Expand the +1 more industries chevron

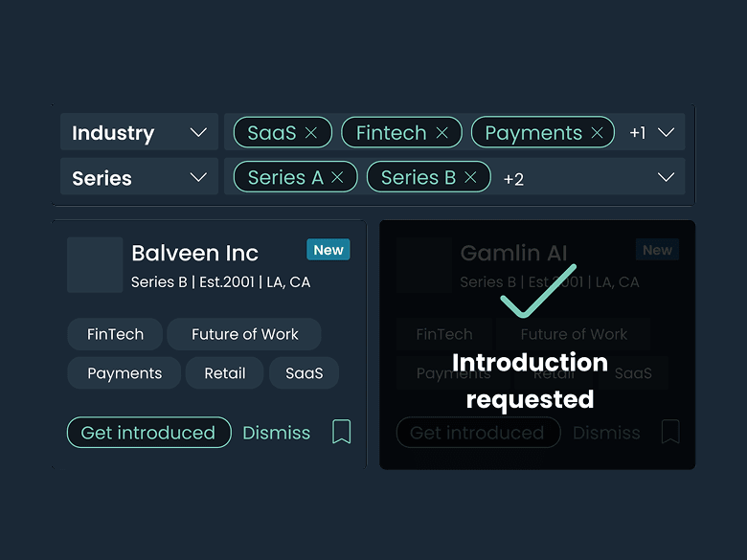pyautogui.click(x=666, y=133)
